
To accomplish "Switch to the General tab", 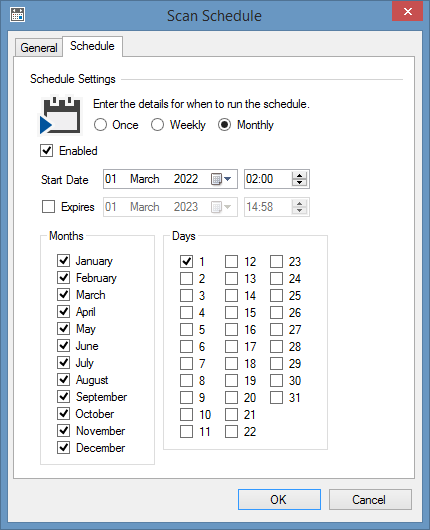I will click(x=39, y=48).
